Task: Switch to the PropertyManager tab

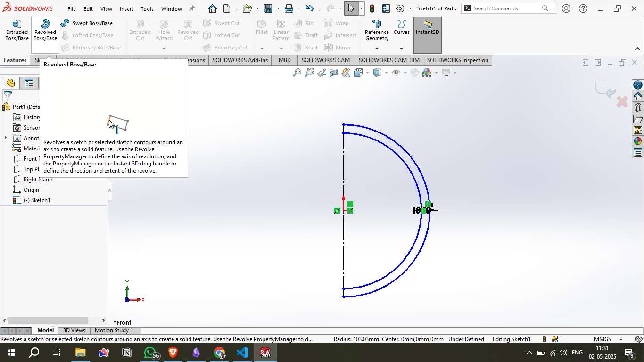Action: click(29, 83)
